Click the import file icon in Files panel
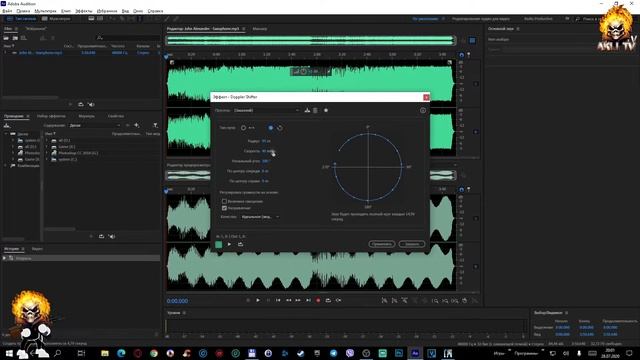Image resolution: width=640 pixels, height=360 pixels. (x=15, y=38)
